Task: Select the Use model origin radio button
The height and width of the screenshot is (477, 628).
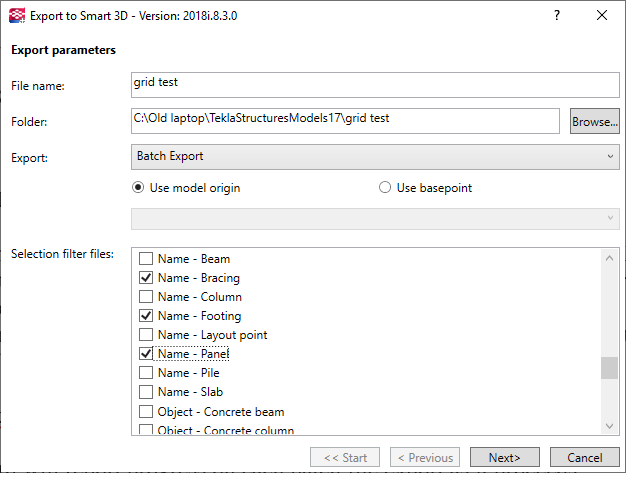Action: (138, 187)
